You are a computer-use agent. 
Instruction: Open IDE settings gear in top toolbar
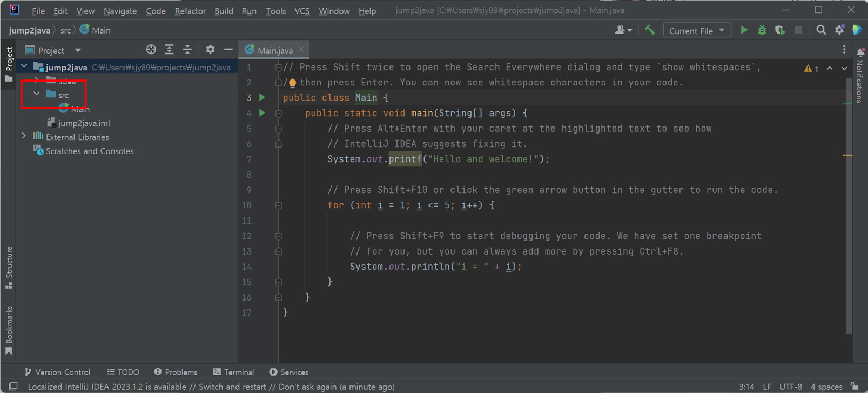click(839, 30)
